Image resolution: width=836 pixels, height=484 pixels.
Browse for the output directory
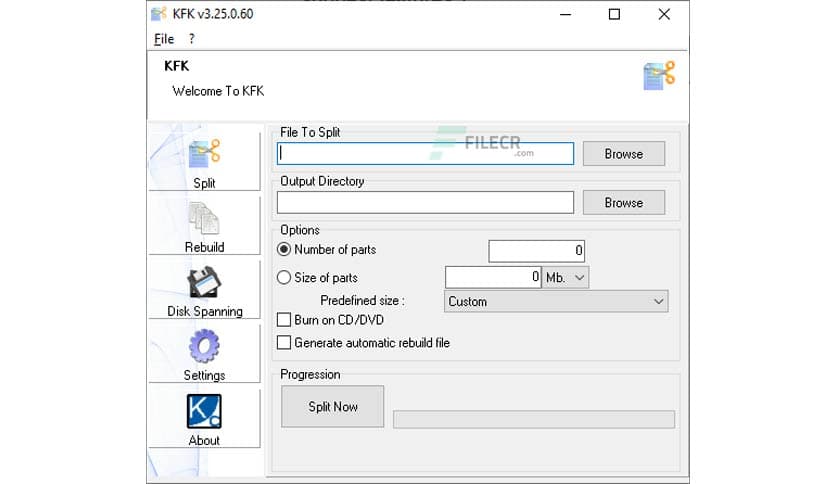(624, 203)
